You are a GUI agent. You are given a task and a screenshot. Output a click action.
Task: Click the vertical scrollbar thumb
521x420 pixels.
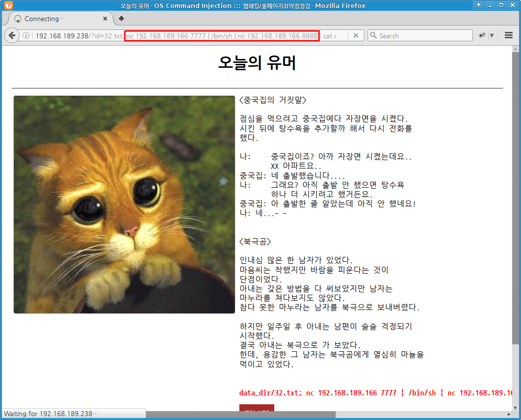point(516,198)
